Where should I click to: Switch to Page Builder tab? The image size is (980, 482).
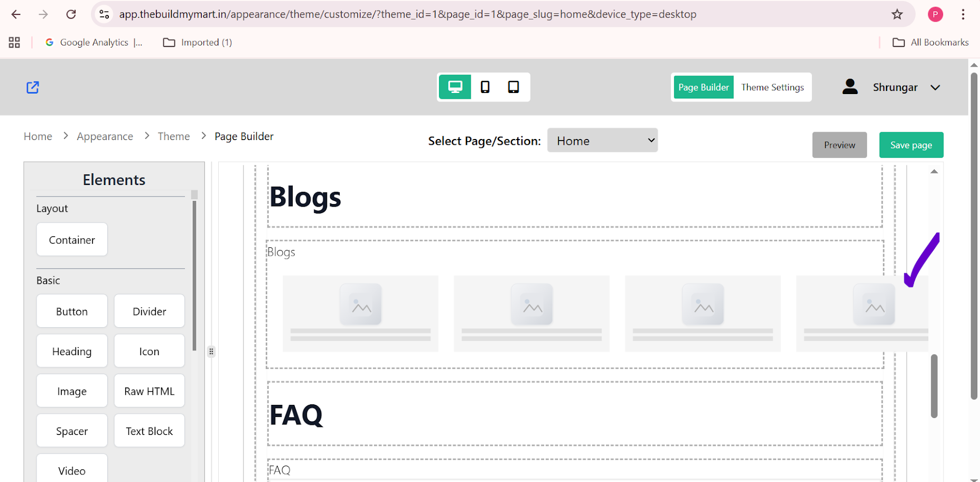703,87
